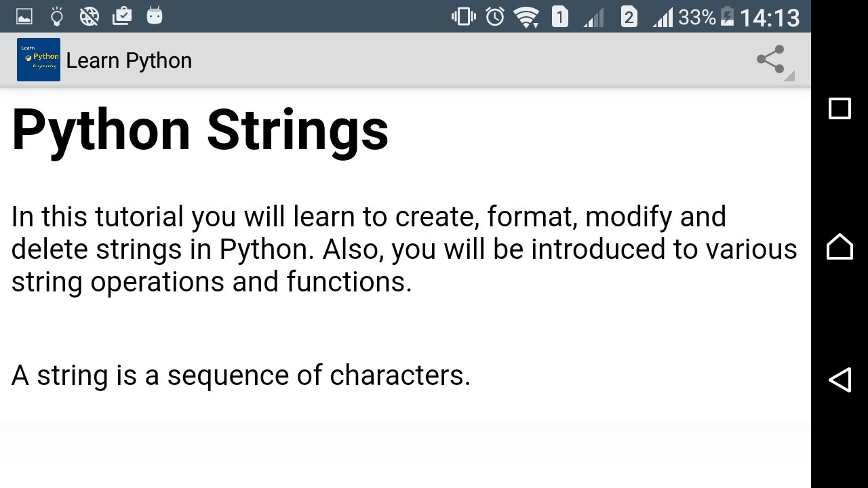Screen dimensions: 868x488
Task: Tap the crossed-out globe notification icon
Action: (x=90, y=16)
